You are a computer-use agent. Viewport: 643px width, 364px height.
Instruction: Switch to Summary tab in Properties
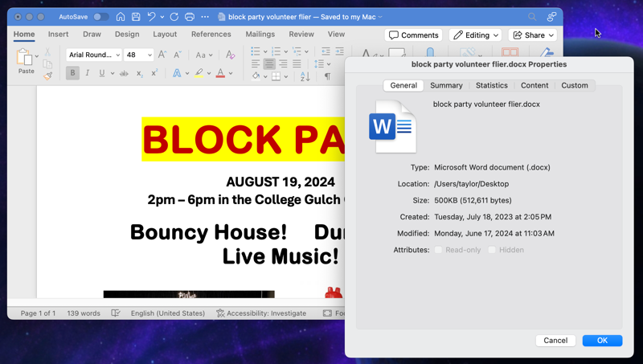446,85
